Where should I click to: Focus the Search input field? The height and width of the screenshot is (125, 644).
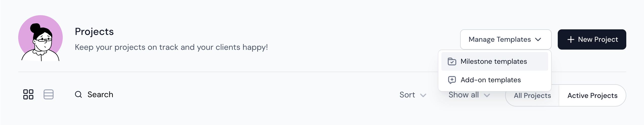[x=101, y=94]
